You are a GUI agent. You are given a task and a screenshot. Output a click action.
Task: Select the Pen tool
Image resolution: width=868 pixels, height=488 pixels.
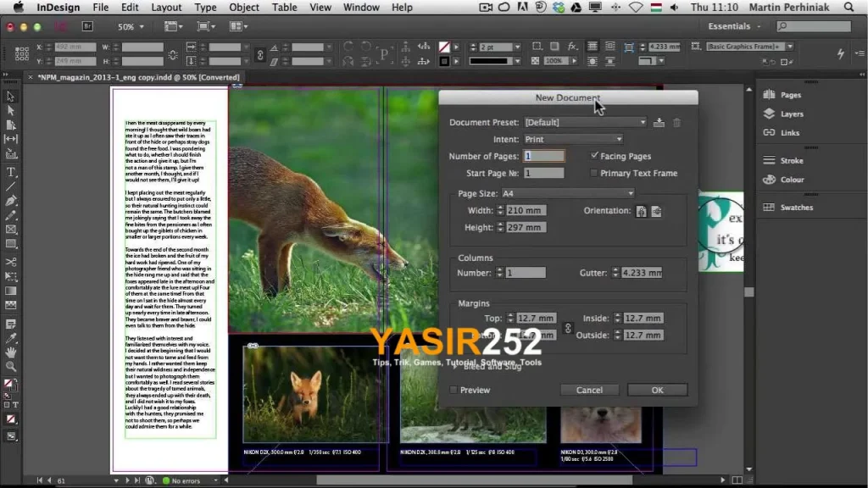tap(10, 201)
